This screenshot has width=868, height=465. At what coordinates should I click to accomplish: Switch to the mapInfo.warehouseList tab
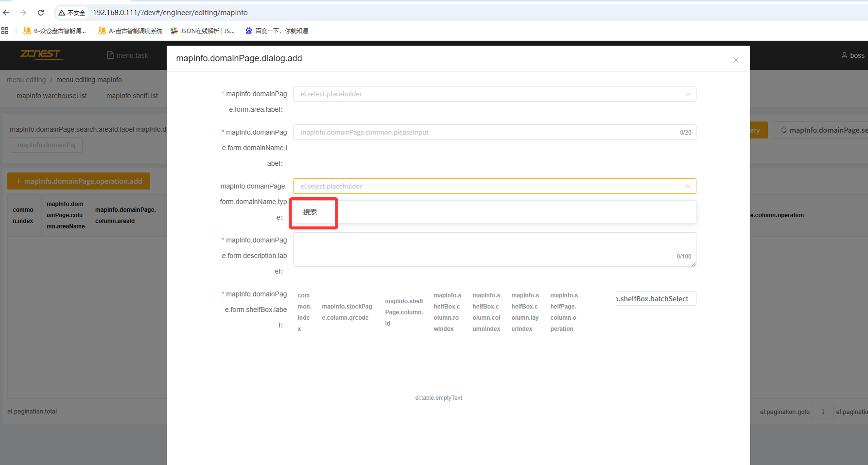pyautogui.click(x=52, y=96)
